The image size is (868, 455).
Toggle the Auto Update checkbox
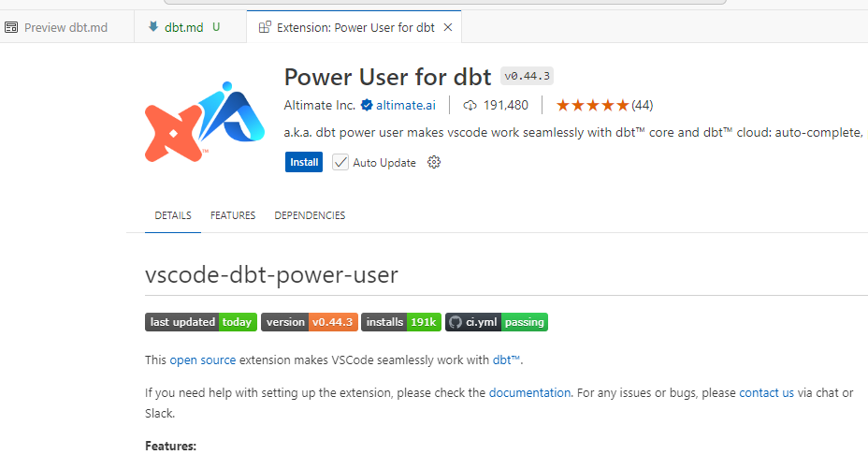[x=340, y=162]
